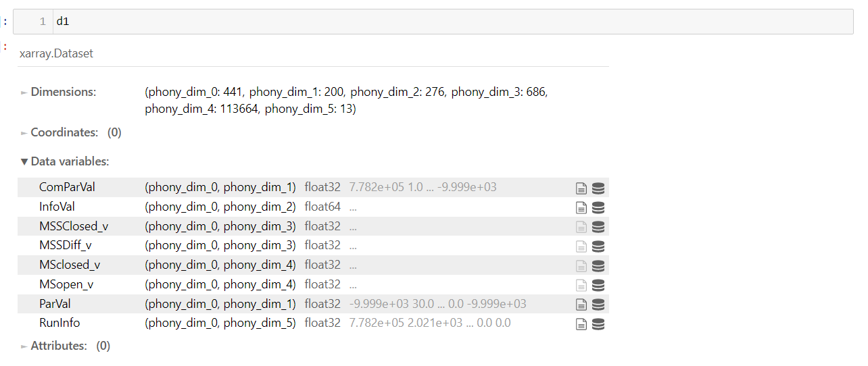The height and width of the screenshot is (366, 868).
Task: Show data repr icon for ComParVal
Action: [598, 188]
